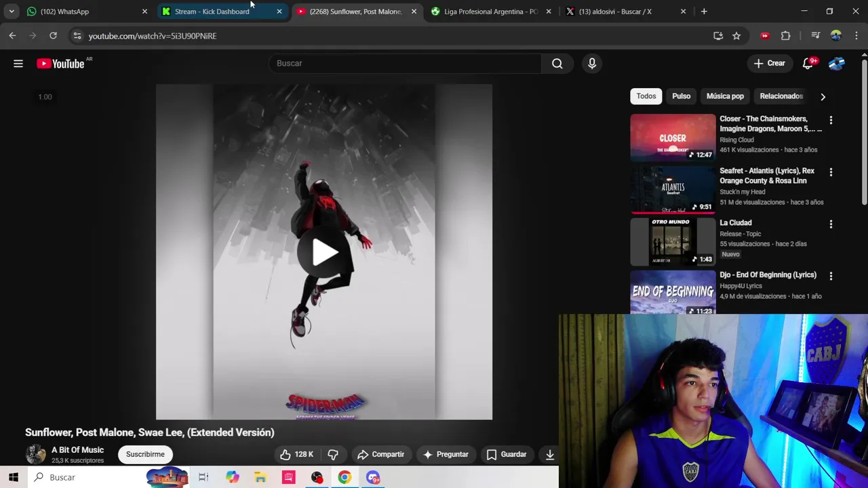Open OBS Studio from the taskbar
The height and width of the screenshot is (488, 868).
tap(317, 477)
